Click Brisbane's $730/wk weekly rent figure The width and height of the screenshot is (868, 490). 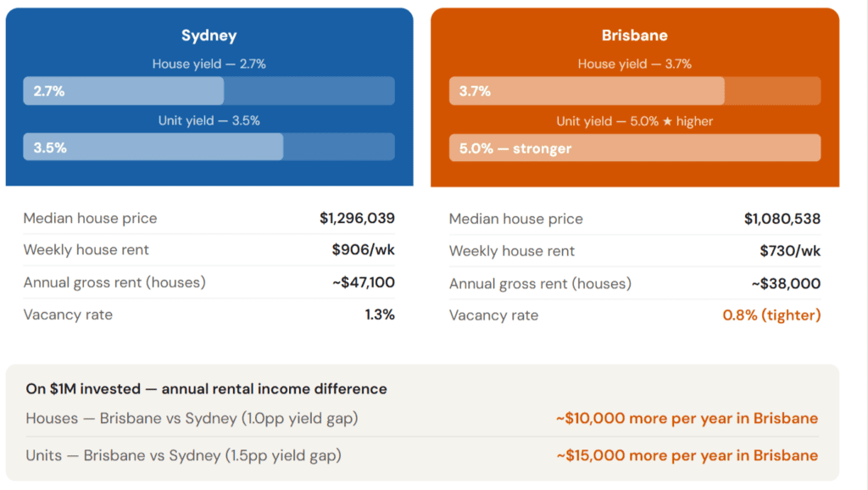point(790,251)
